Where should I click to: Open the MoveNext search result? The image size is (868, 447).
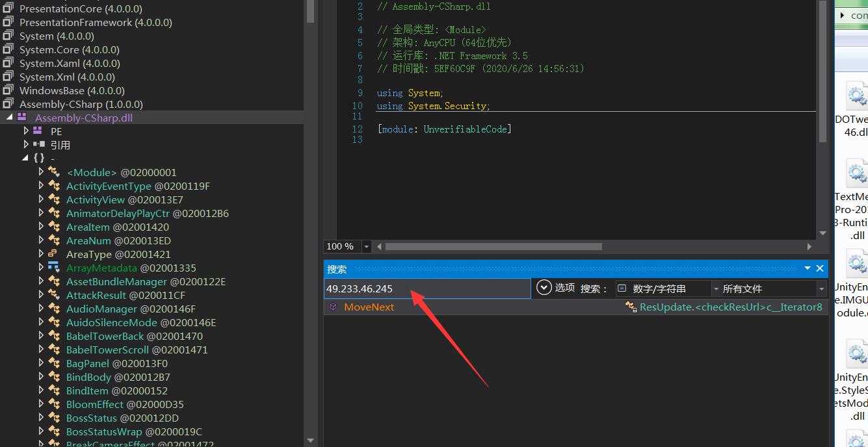[369, 307]
